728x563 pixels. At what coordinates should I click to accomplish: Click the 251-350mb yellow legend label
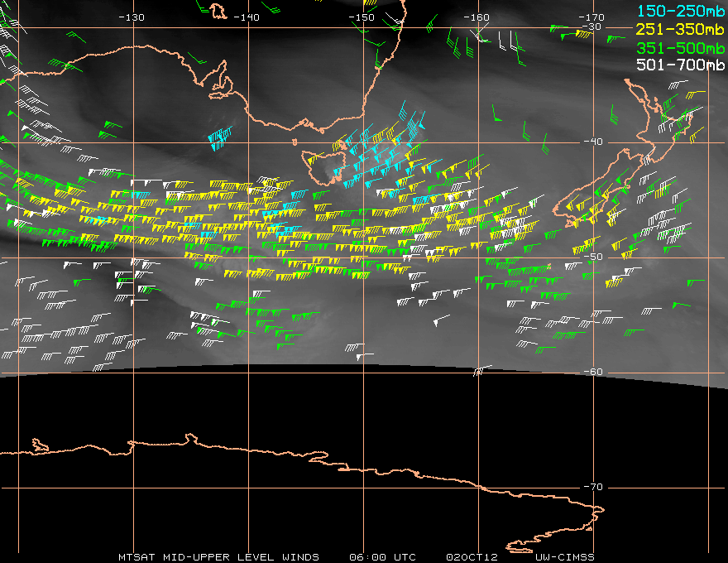[681, 29]
